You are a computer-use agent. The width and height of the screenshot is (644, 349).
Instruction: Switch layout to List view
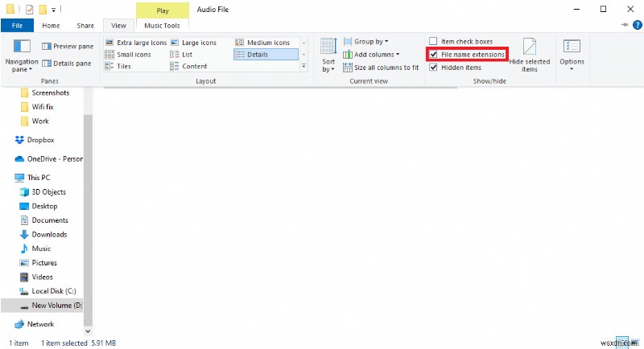tap(181, 55)
